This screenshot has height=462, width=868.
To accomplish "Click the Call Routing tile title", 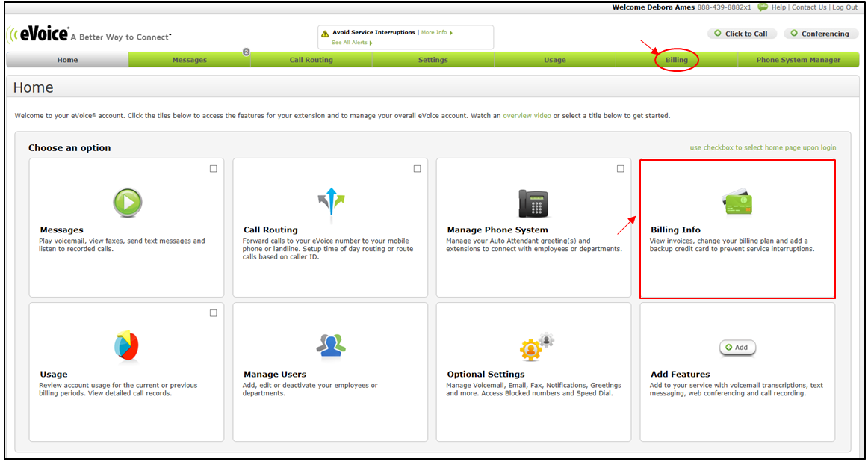I will tap(270, 230).
